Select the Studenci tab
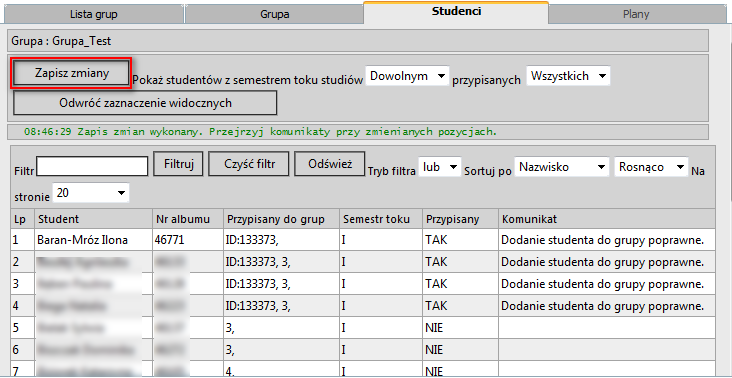 (456, 12)
